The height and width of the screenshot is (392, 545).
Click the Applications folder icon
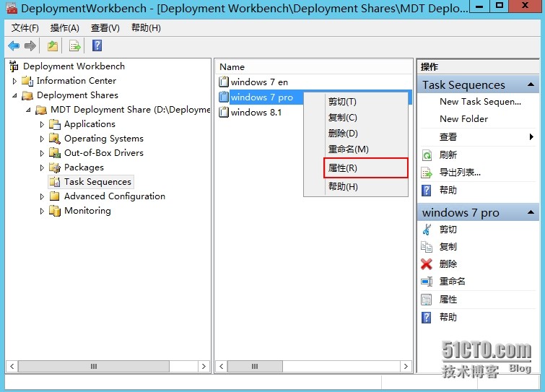(55, 124)
